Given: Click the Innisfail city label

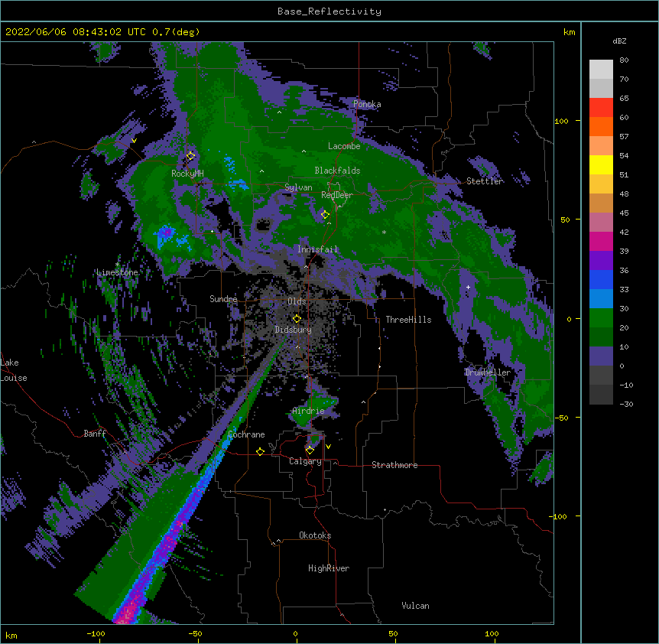Looking at the screenshot, I should (317, 249).
